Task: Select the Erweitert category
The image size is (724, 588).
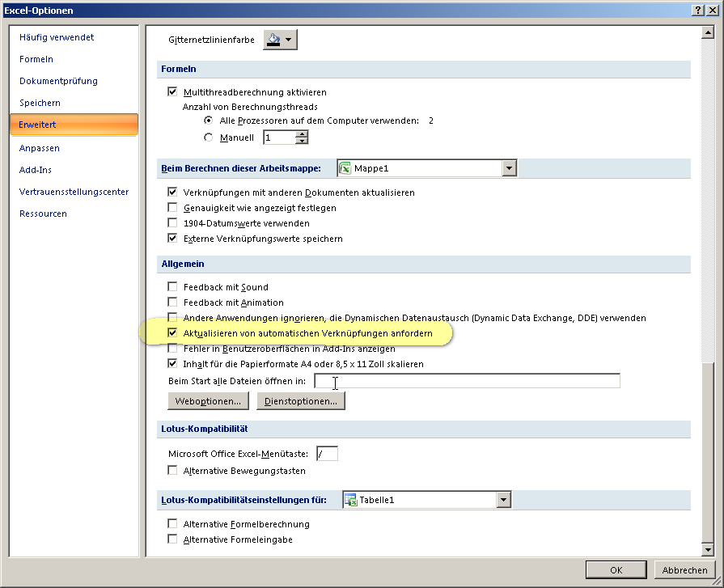Action: pos(74,125)
